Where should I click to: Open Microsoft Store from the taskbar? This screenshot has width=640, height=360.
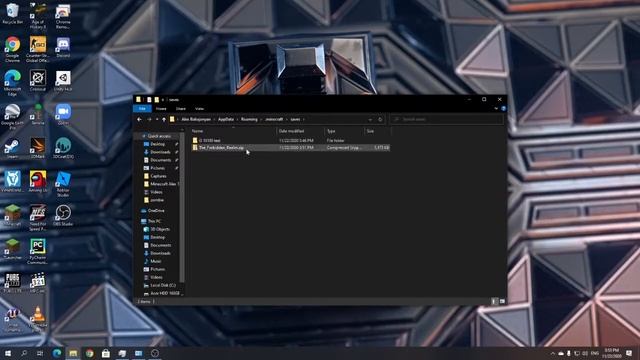(x=106, y=353)
